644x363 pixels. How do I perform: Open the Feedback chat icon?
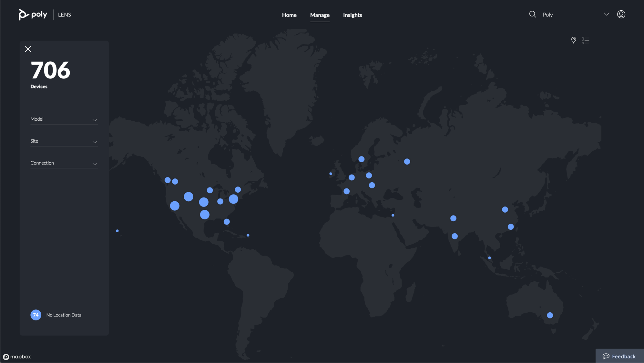pyautogui.click(x=606, y=356)
